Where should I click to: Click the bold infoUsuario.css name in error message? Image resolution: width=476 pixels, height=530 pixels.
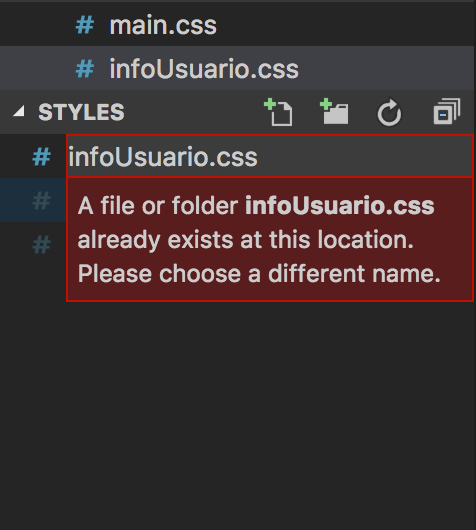point(339,206)
